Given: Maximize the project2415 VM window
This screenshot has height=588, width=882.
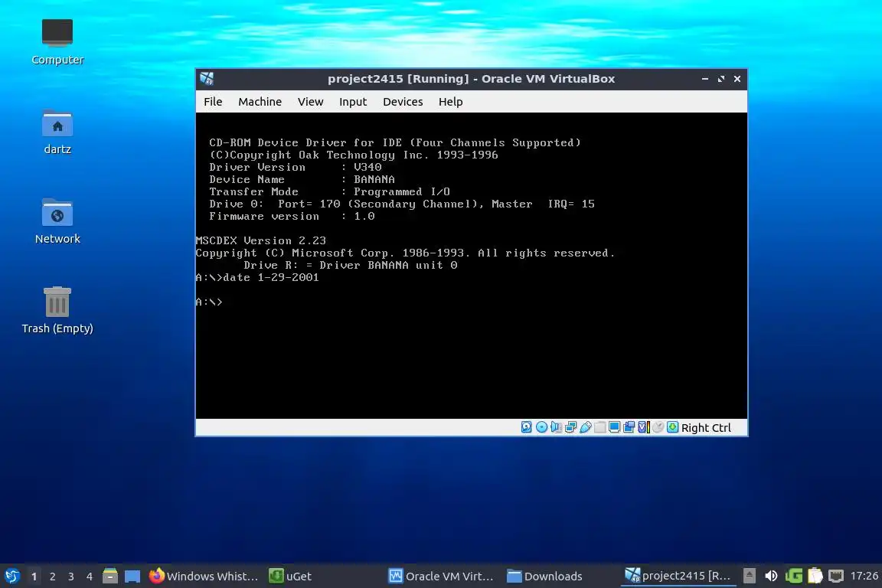Looking at the screenshot, I should tap(721, 79).
